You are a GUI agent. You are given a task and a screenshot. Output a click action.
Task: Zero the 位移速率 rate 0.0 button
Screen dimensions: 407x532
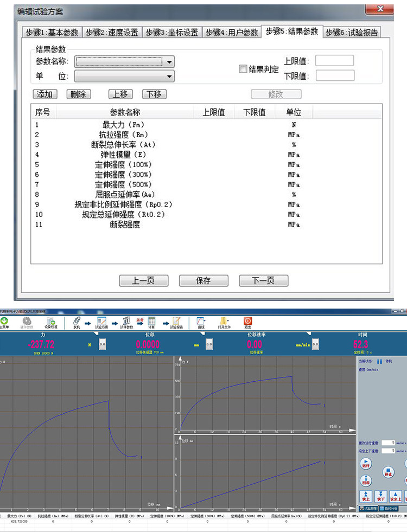pos(315,344)
